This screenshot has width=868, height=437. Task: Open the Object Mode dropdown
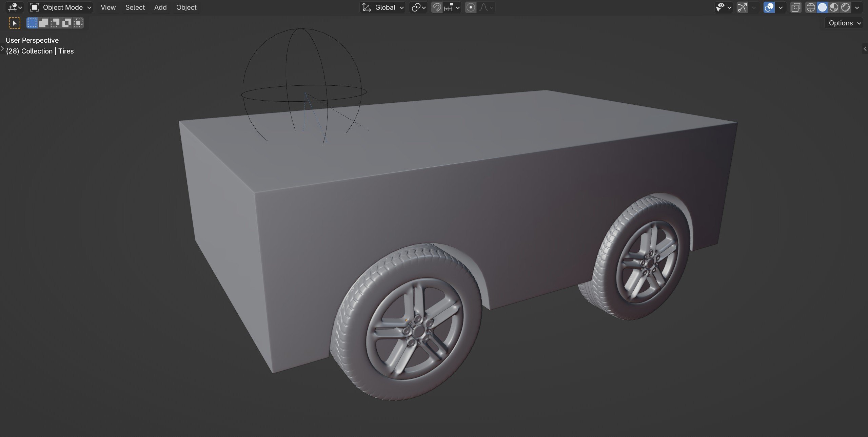pyautogui.click(x=61, y=7)
